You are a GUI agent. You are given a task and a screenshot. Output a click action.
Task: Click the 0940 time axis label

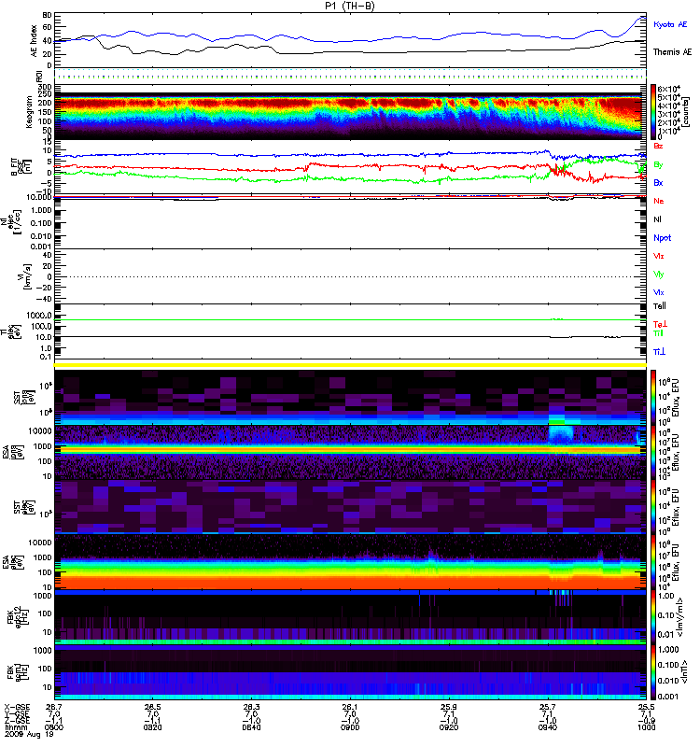(x=547, y=727)
